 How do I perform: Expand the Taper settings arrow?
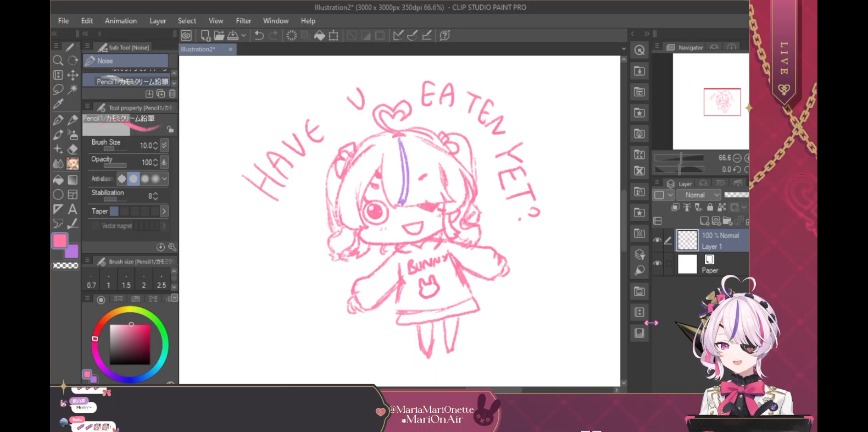164,211
